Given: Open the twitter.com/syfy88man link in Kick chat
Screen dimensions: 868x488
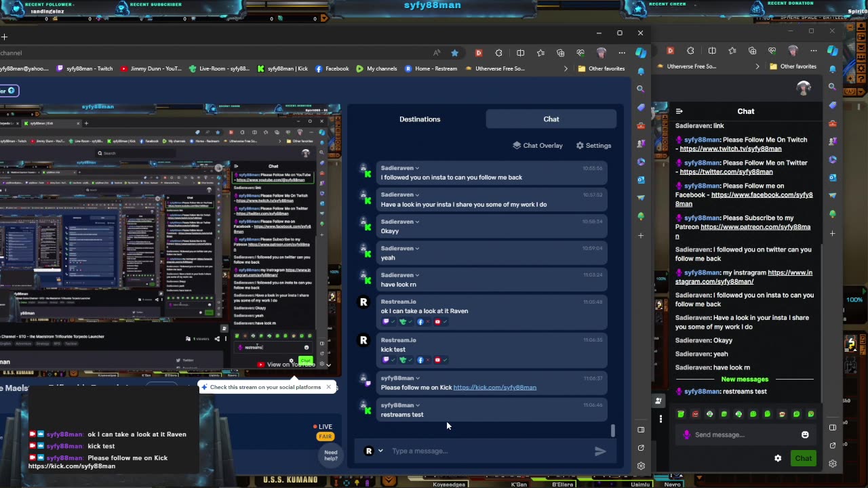Looking at the screenshot, I should [x=726, y=172].
